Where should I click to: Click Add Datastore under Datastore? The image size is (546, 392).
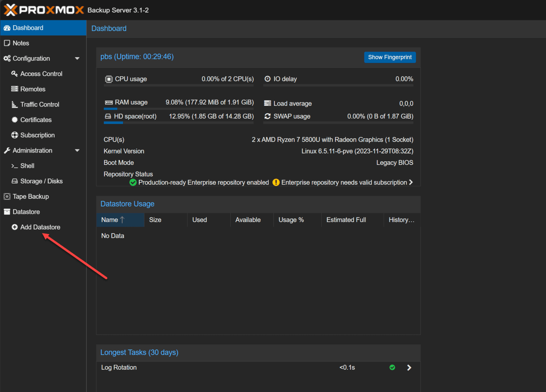(x=40, y=227)
